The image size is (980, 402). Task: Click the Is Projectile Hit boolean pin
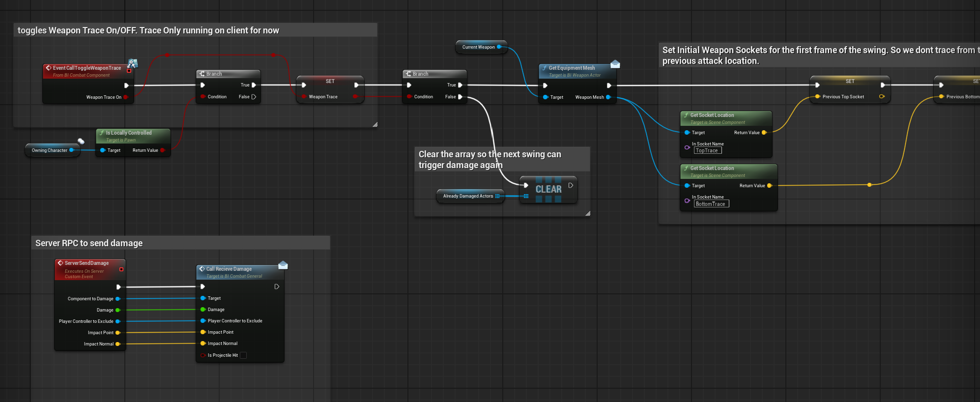pos(202,355)
